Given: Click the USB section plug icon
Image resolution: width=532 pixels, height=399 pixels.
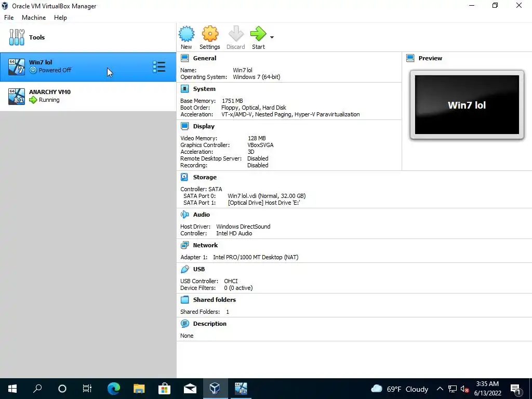Looking at the screenshot, I should 184,269.
